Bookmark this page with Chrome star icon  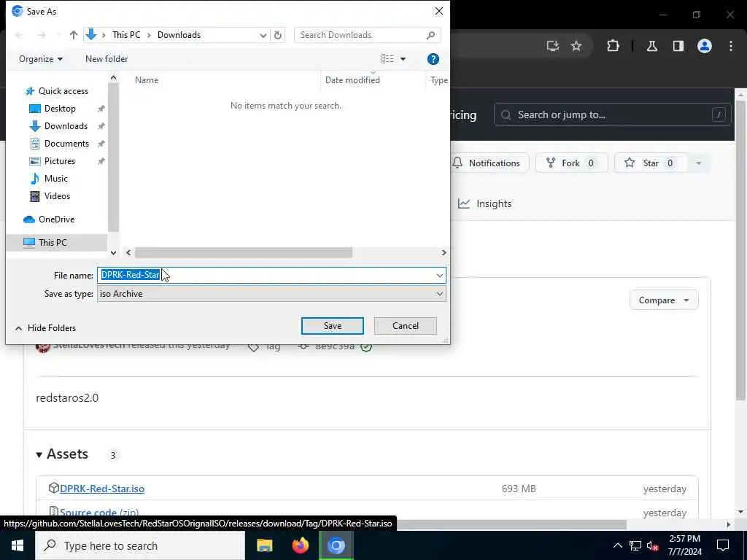pos(576,46)
